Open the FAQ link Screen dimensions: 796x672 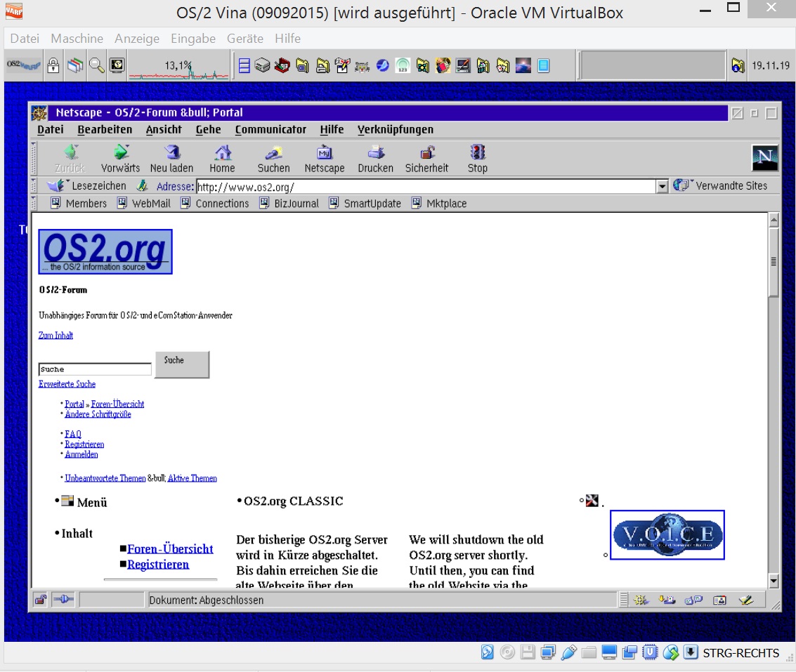click(x=73, y=434)
